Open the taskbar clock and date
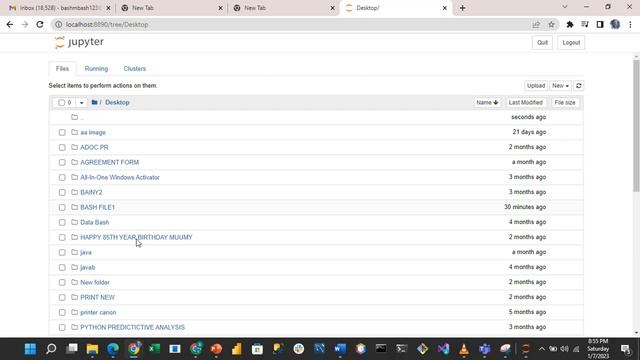 pyautogui.click(x=598, y=349)
